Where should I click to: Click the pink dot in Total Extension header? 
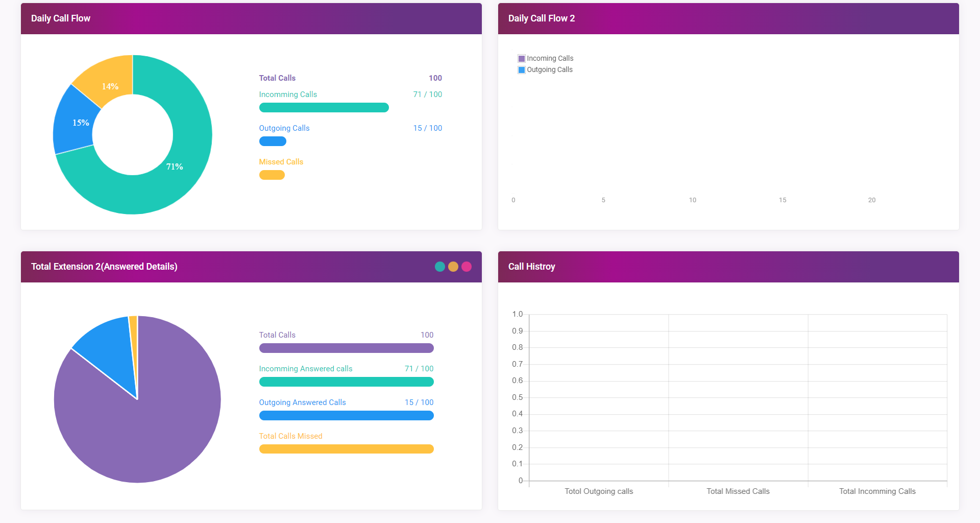[x=467, y=267]
